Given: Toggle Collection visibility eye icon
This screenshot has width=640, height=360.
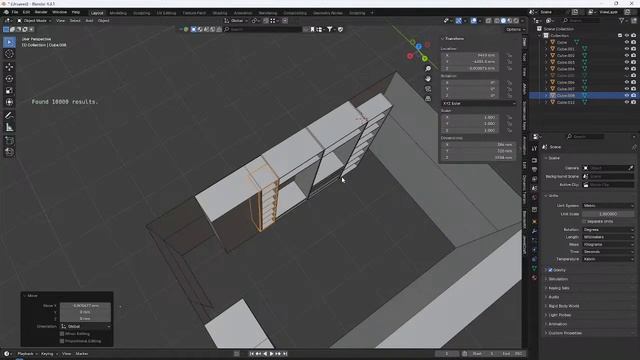Looking at the screenshot, I should [x=627, y=36].
